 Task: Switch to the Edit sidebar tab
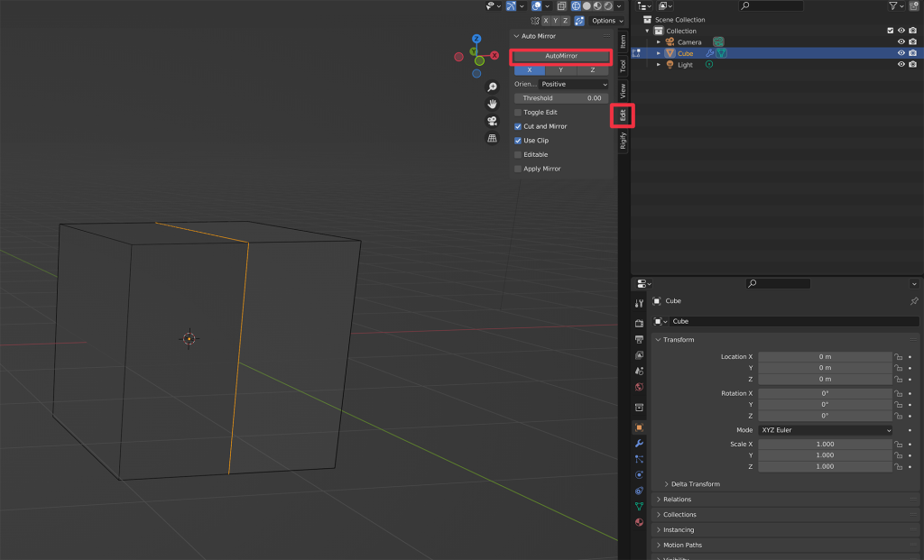(x=623, y=115)
